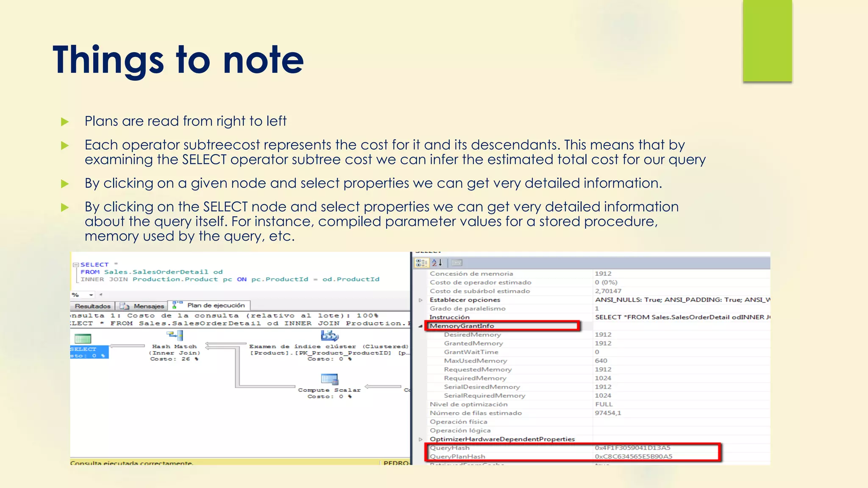The width and height of the screenshot is (868, 488).
Task: Click the QueryHash value 0x4F1F3059041D13A5
Action: tap(632, 448)
